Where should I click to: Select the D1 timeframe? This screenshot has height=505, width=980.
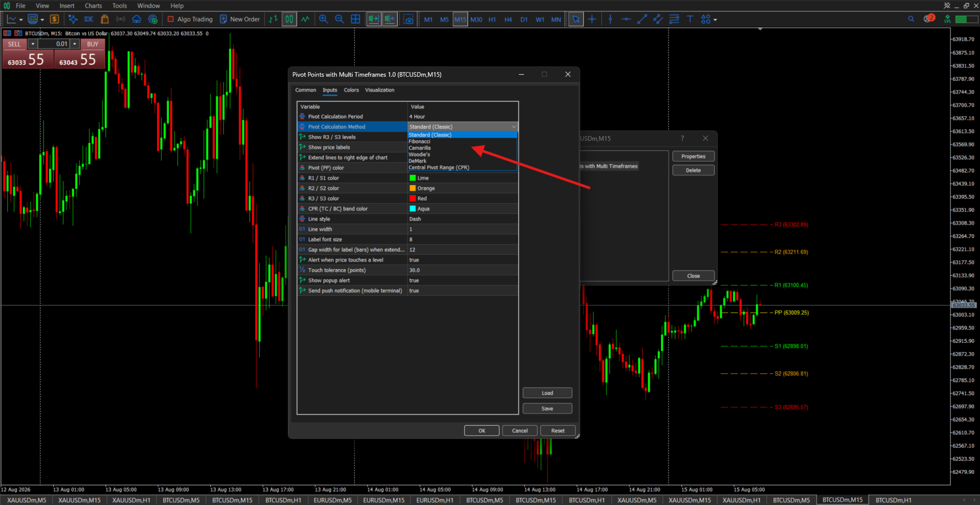point(524,19)
